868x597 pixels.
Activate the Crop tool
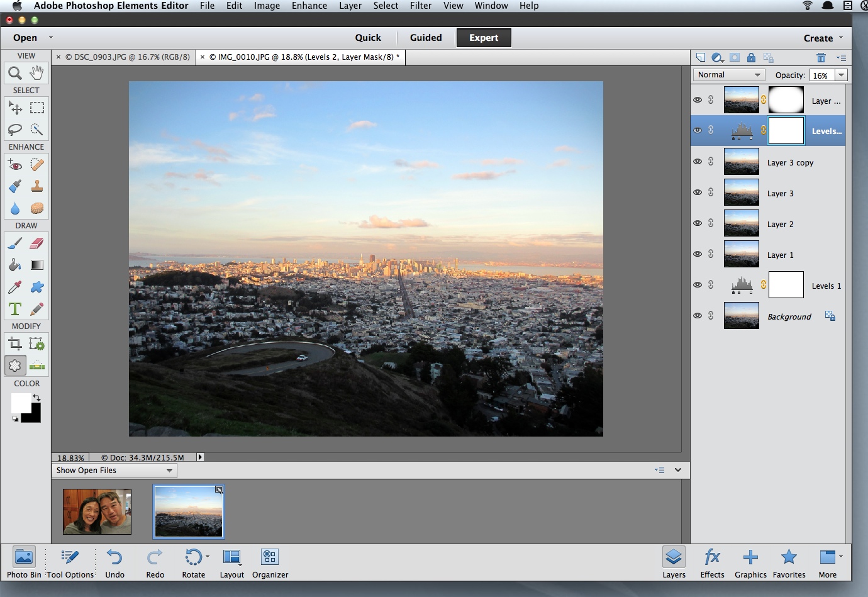point(15,343)
